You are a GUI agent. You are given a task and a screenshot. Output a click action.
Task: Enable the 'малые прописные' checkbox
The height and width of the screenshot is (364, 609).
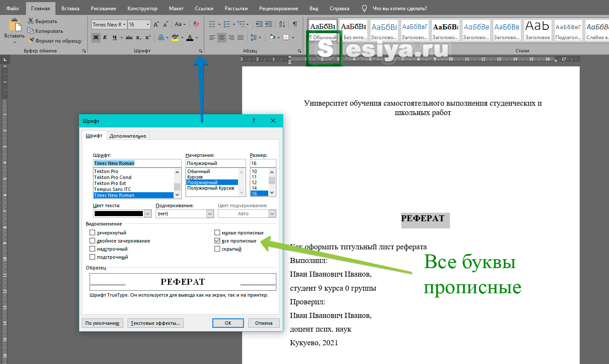click(217, 233)
